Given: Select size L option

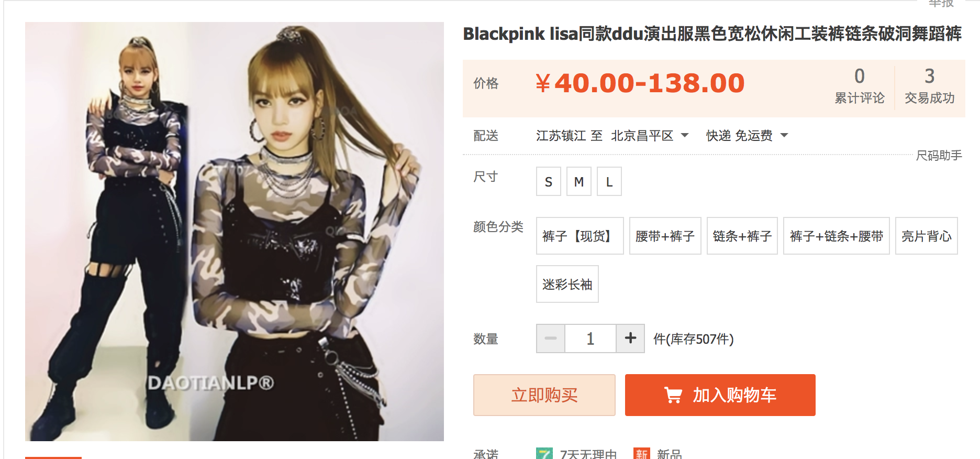Looking at the screenshot, I should tap(609, 181).
